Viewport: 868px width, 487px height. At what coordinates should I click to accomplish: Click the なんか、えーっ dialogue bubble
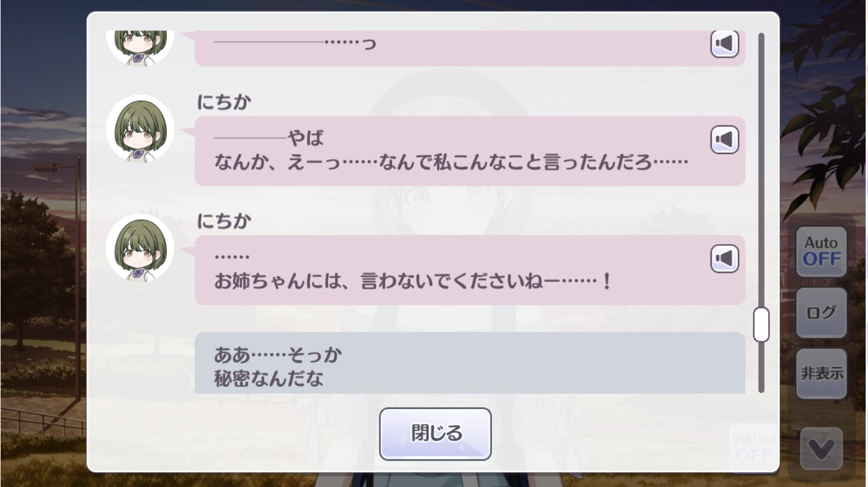pos(470,151)
